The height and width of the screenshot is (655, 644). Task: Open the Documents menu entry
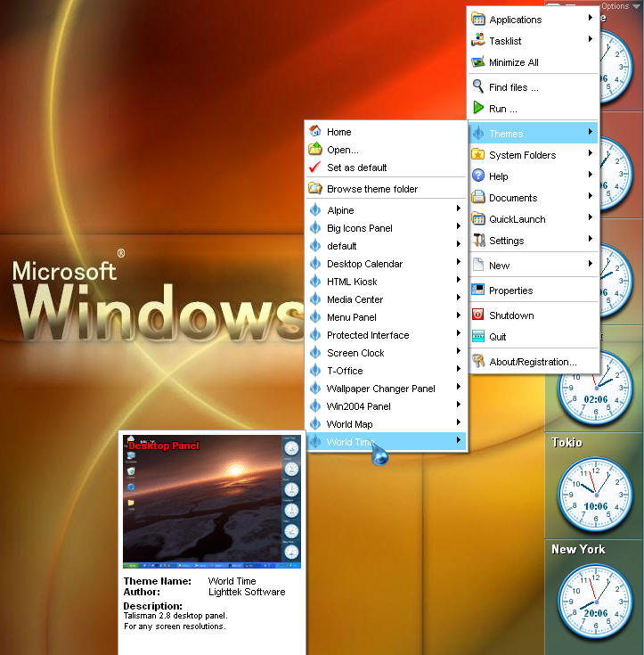pos(534,197)
